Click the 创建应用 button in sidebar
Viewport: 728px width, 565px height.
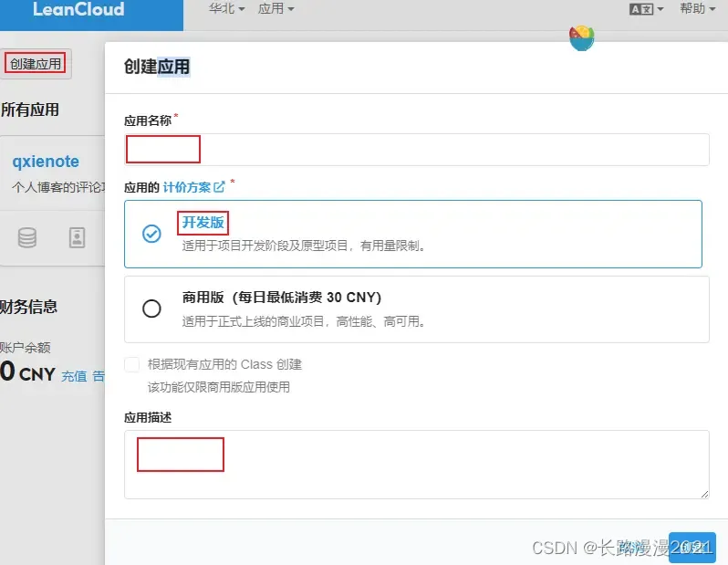(x=36, y=64)
